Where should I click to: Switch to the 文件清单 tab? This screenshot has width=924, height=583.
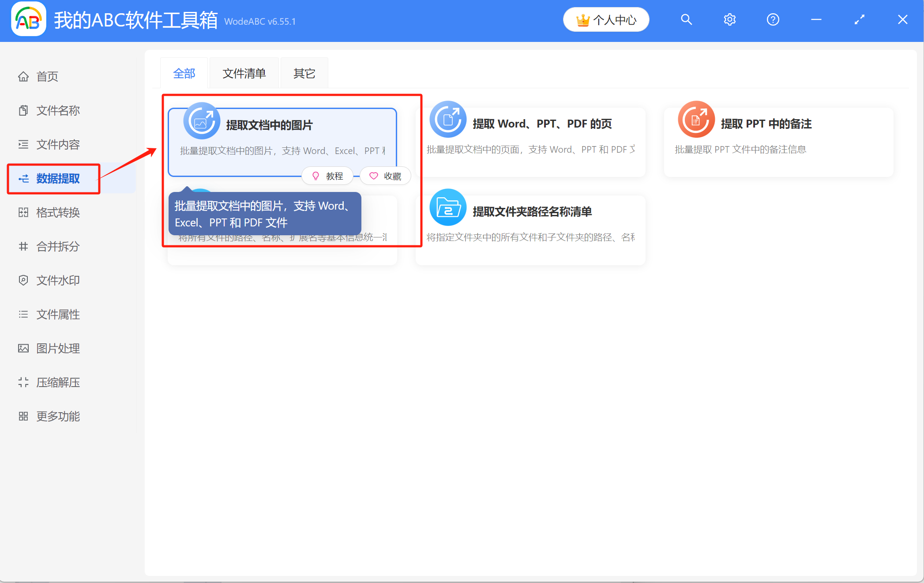(244, 73)
